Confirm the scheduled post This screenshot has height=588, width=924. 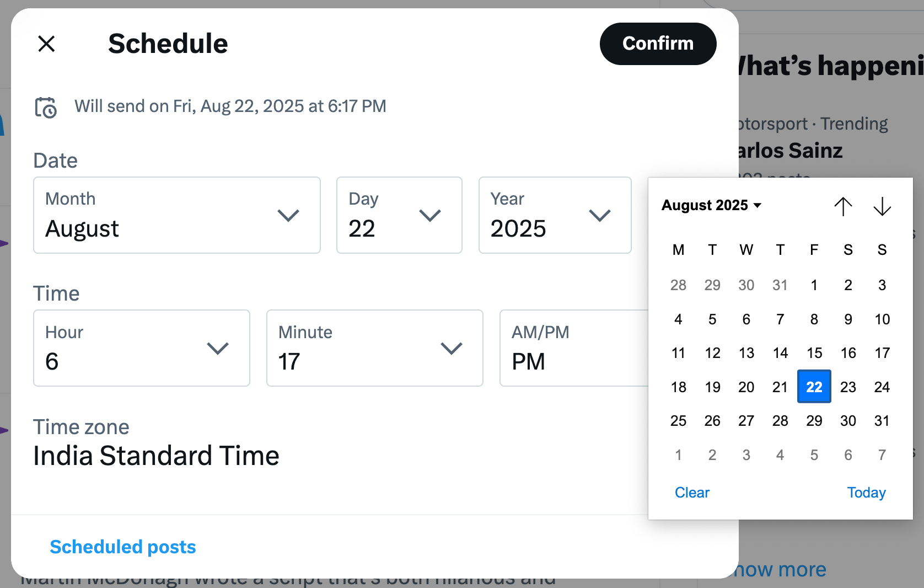(658, 44)
